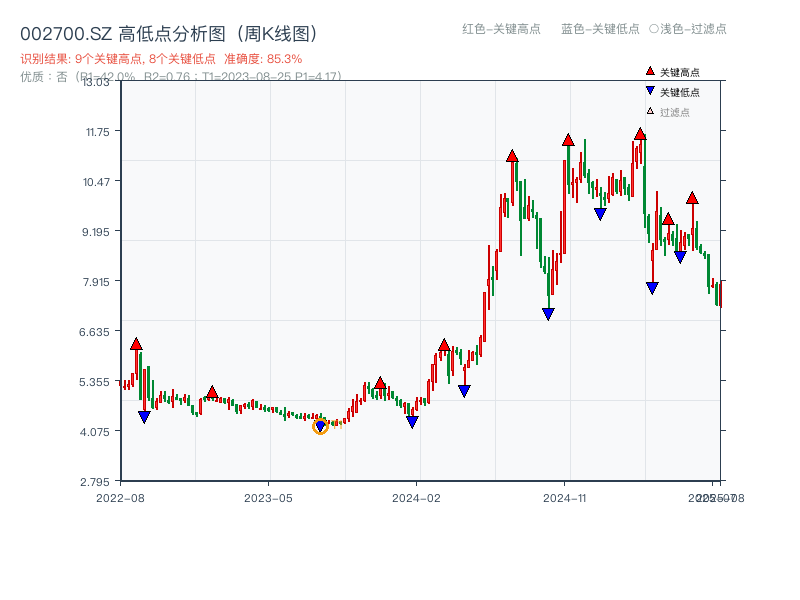Screen dimensions: 800x600
Task: Select the blue low marker near 9.6
Action: click(601, 214)
